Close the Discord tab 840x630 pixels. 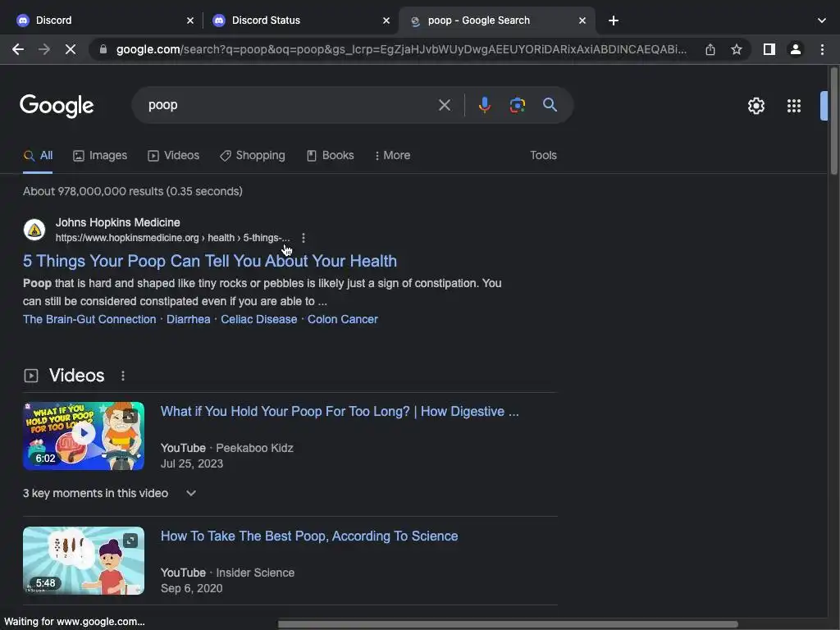tap(190, 21)
